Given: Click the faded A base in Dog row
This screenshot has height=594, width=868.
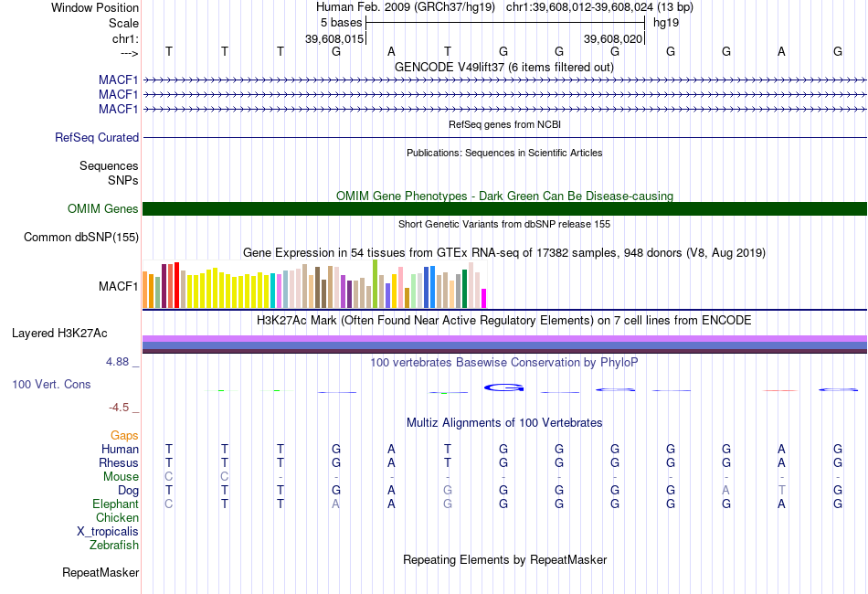Looking at the screenshot, I should click(x=725, y=491).
